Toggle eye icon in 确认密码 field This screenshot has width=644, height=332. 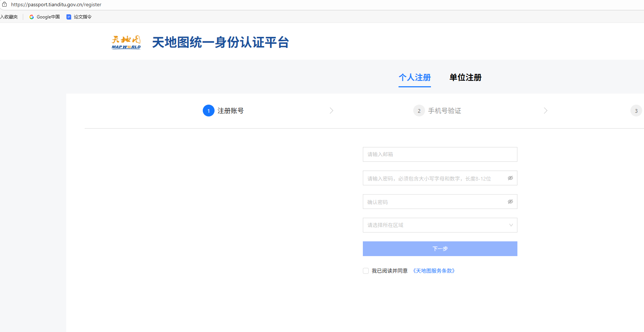(x=510, y=202)
